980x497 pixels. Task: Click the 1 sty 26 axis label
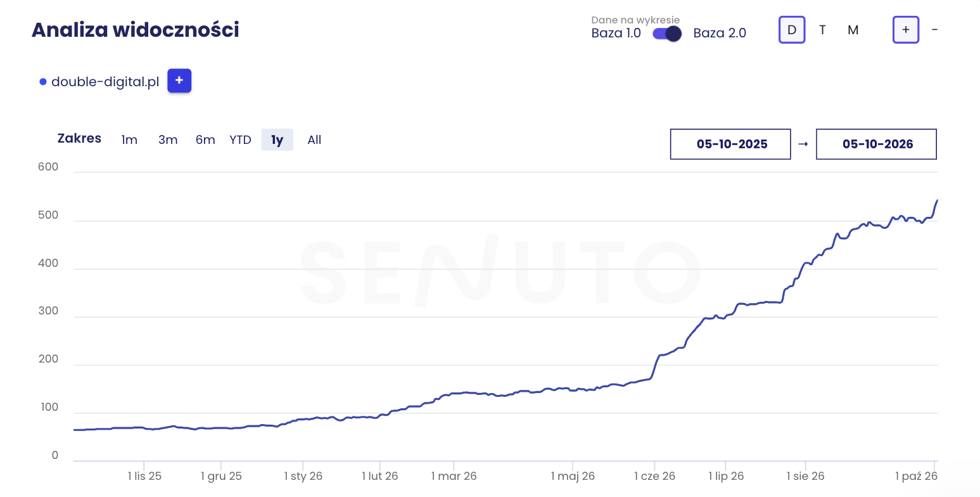[x=303, y=476]
